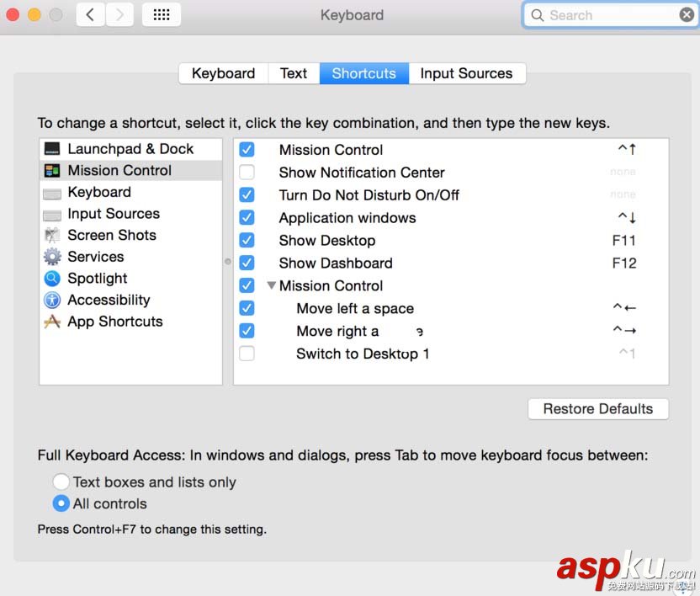Viewport: 700px width, 596px height.
Task: Go back with the left arrow button
Action: 90,15
